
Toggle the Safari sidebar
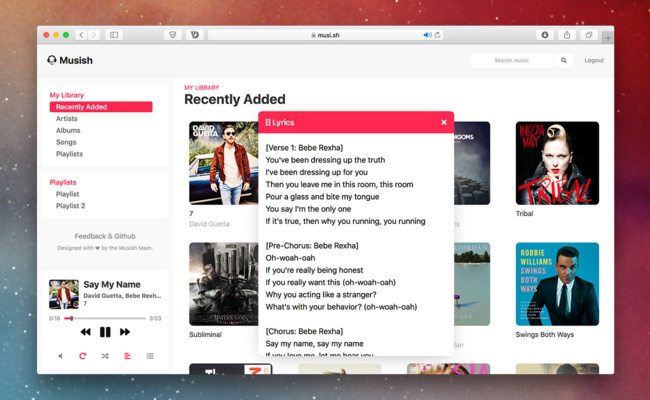pyautogui.click(x=114, y=35)
